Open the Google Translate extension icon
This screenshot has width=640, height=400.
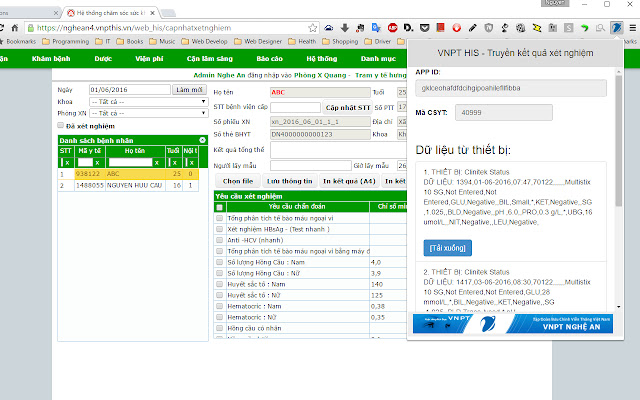click(376, 28)
